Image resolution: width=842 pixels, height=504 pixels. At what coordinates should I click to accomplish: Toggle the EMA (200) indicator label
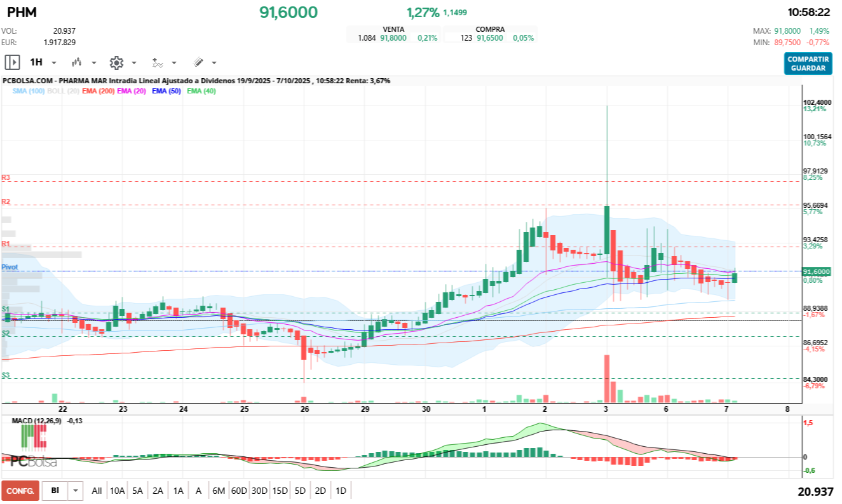[x=97, y=92]
